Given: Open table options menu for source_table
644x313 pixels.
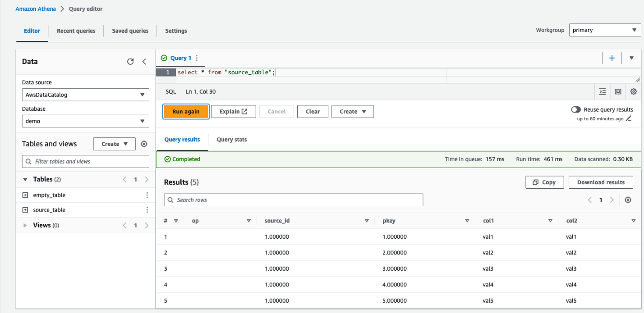Looking at the screenshot, I should 147,209.
